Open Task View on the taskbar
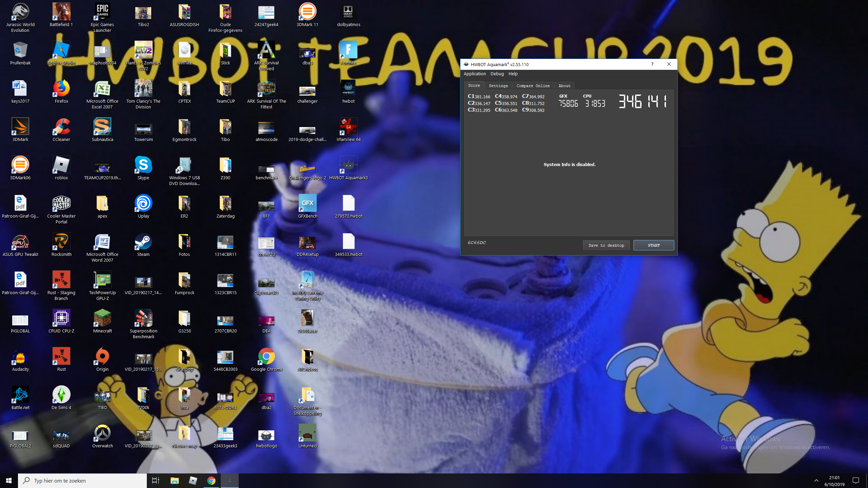The image size is (868, 488). 156,481
